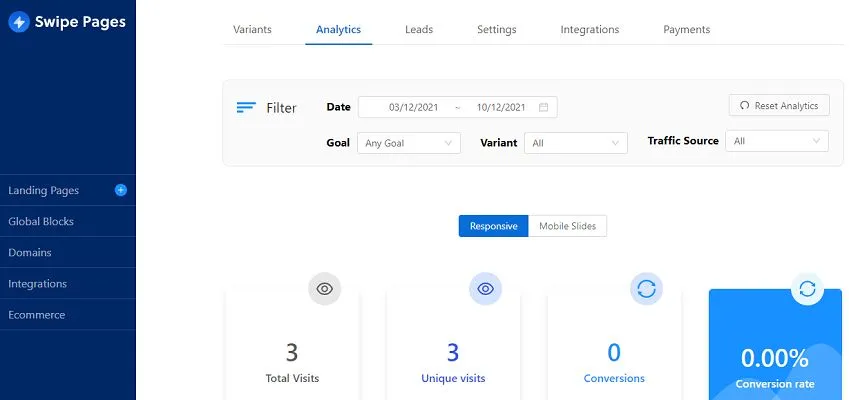Image resolution: width=849 pixels, height=400 pixels.
Task: Open the Payments tab
Action: click(687, 30)
